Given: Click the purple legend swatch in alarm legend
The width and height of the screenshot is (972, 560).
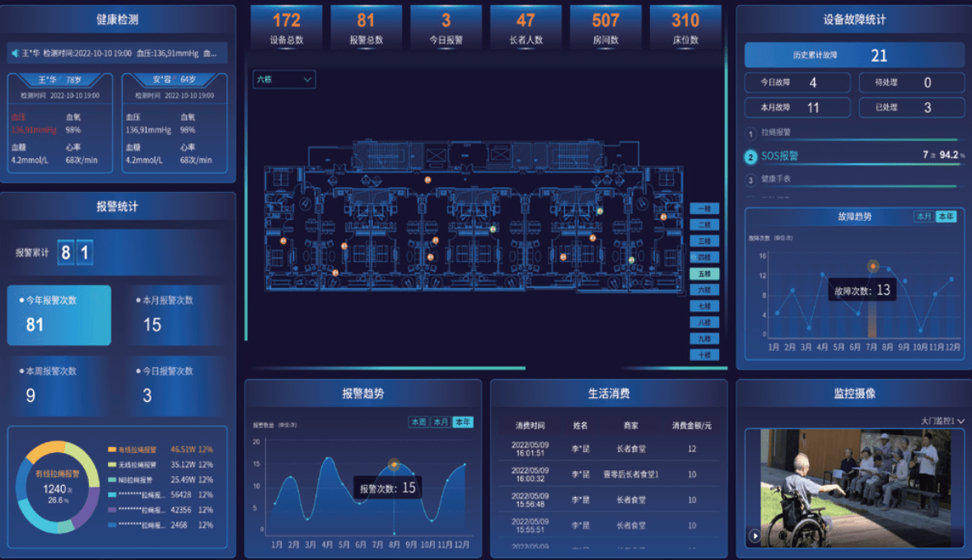Looking at the screenshot, I should pyautogui.click(x=112, y=510).
